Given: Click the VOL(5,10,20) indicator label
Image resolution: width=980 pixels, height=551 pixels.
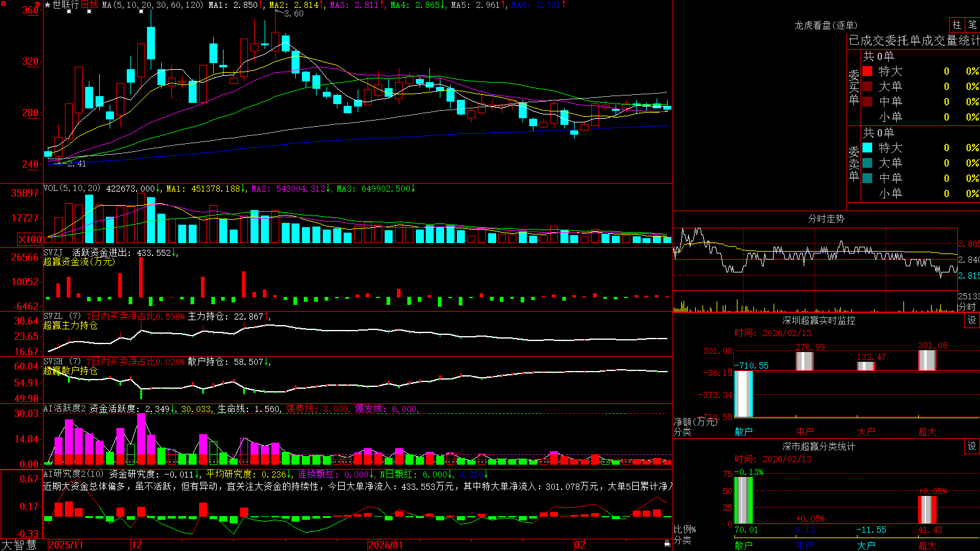Looking at the screenshot, I should (72, 189).
